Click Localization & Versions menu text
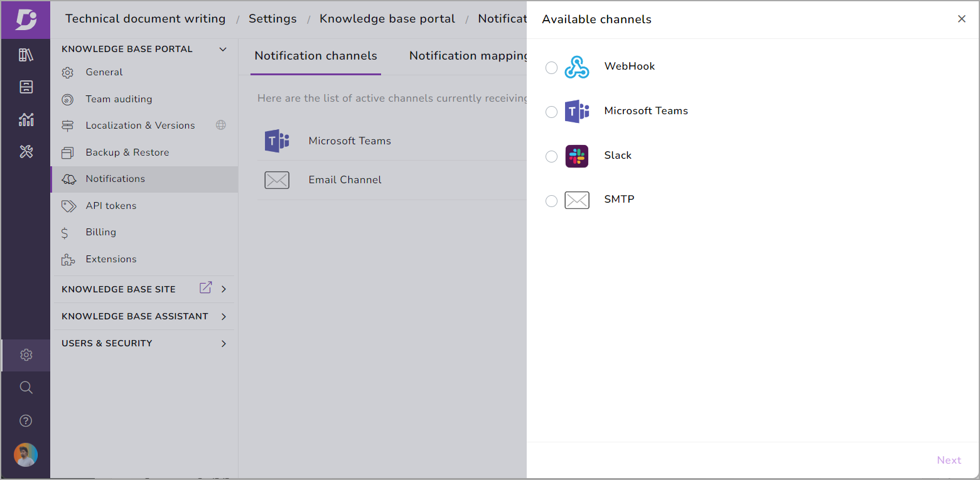980x480 pixels. [141, 125]
